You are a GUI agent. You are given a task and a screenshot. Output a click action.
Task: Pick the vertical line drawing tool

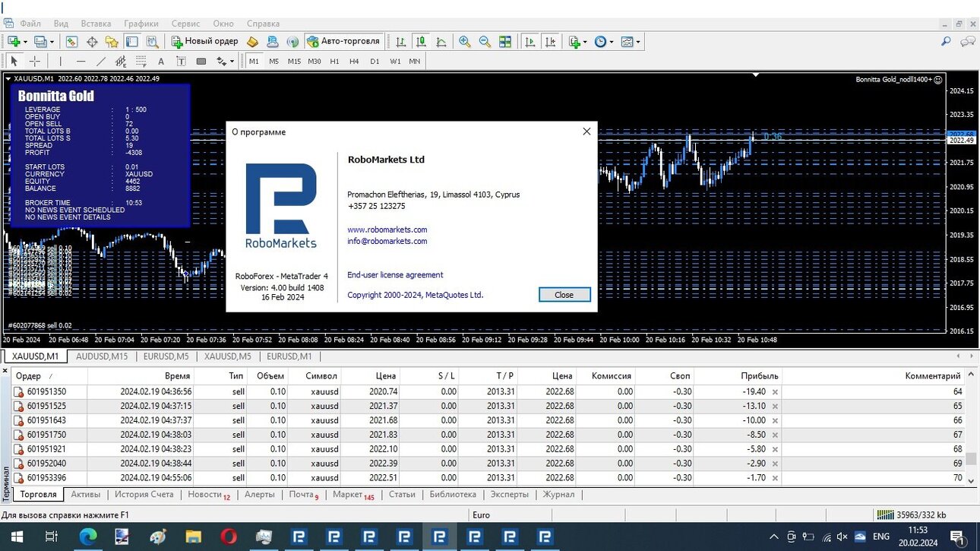tap(61, 61)
